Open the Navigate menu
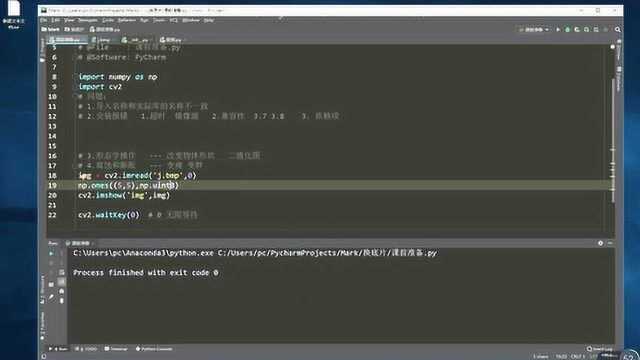The width and height of the screenshot is (640, 360). 88,20
